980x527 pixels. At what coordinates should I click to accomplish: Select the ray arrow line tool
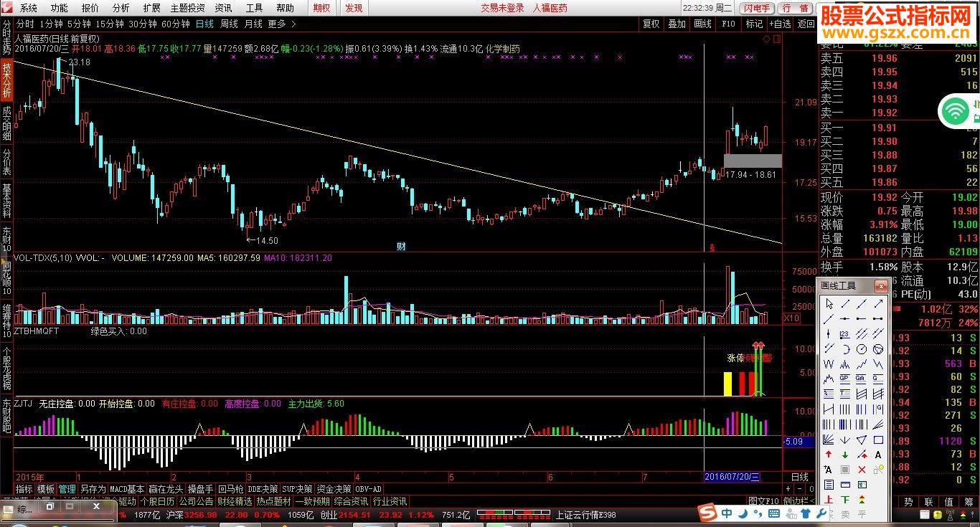pyautogui.click(x=878, y=304)
